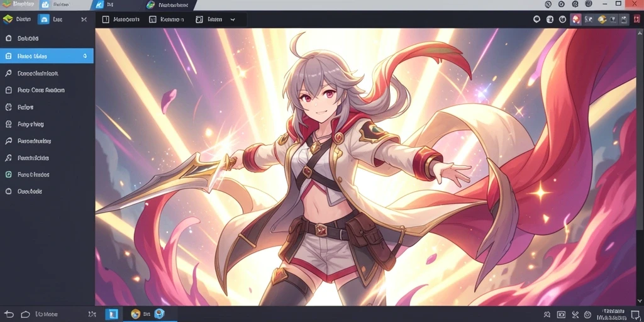
Task: Open the round speech-bubble icon in top-right toolbar
Action: click(536, 19)
